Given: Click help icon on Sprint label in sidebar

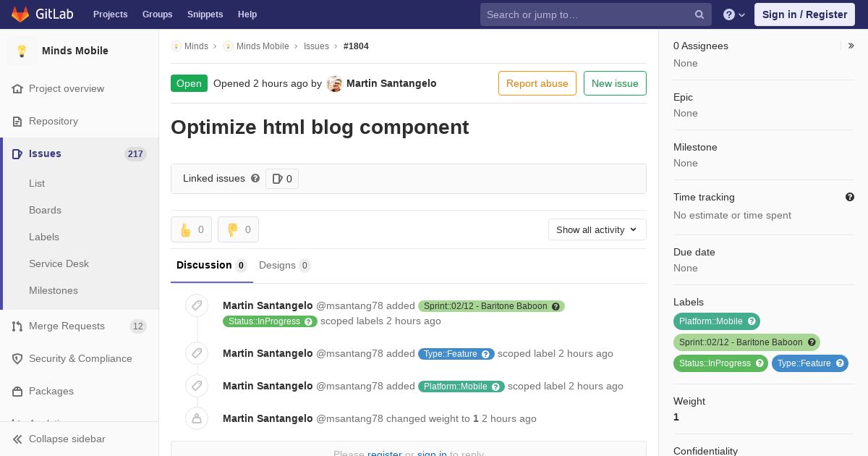Looking at the screenshot, I should coord(812,342).
